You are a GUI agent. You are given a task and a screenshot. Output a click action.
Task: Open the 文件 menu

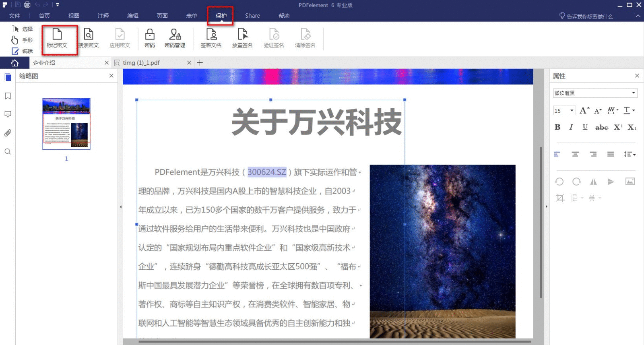[x=14, y=16]
